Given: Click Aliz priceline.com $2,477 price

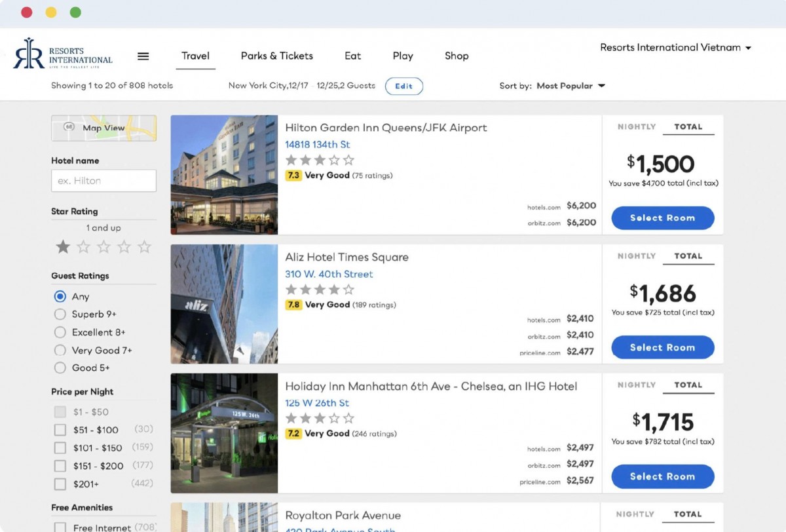Looking at the screenshot, I should (580, 352).
